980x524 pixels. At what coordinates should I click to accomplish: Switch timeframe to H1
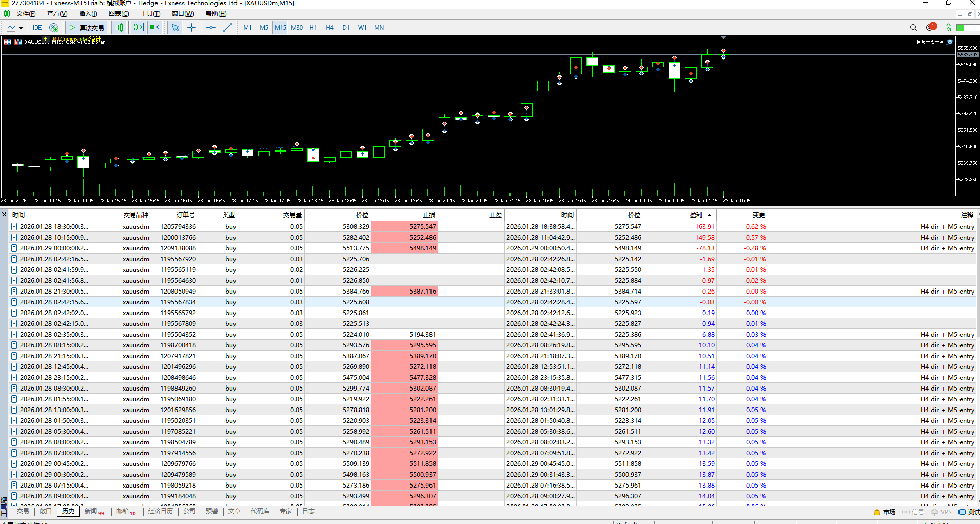[x=313, y=28]
